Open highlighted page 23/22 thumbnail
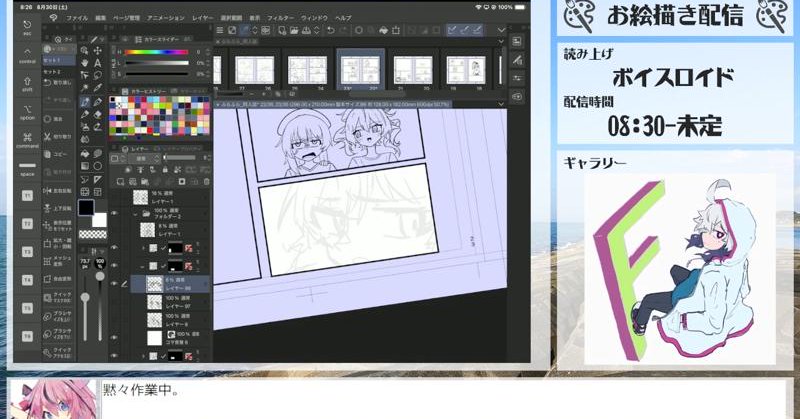 coord(360,70)
